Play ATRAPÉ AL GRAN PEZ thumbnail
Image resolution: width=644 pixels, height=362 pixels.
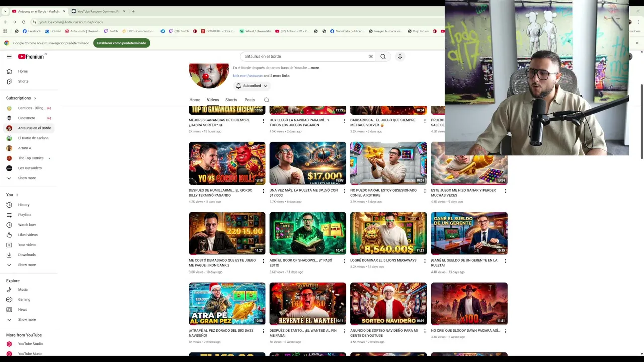(227, 304)
